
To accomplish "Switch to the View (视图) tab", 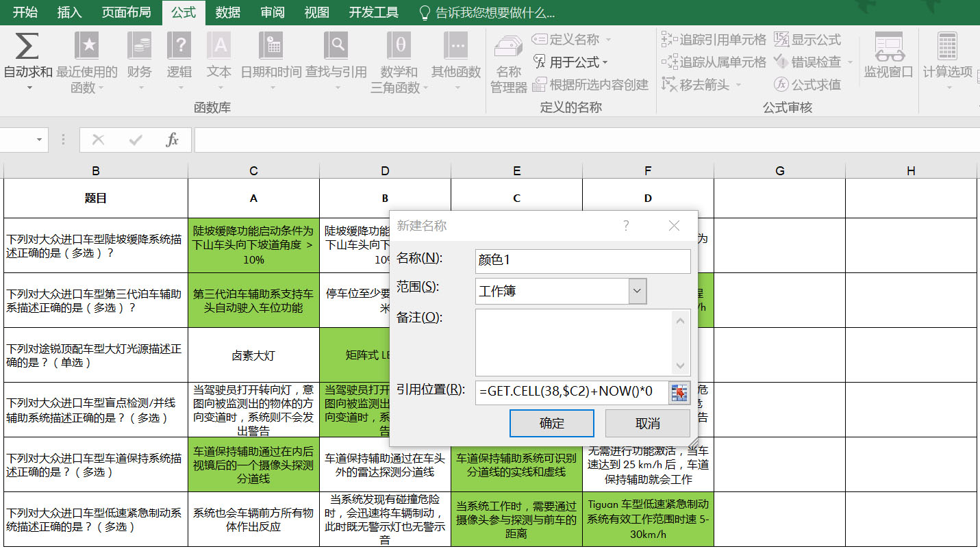I will 316,12.
